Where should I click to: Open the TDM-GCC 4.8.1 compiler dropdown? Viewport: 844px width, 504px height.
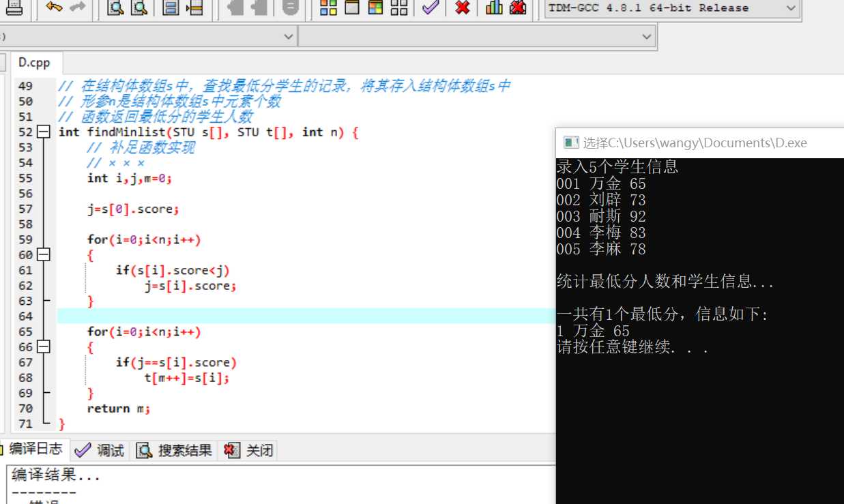tap(672, 8)
